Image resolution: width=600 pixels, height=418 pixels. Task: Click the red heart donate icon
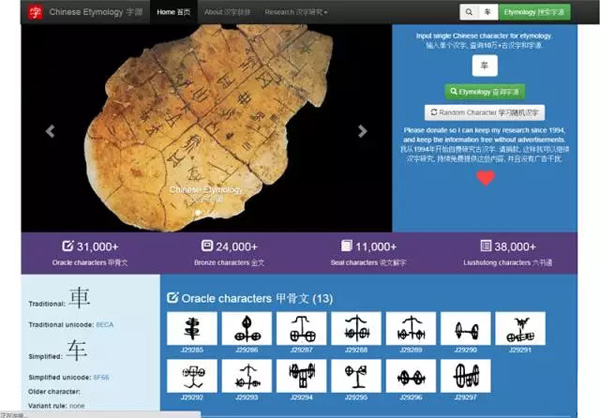(x=485, y=178)
